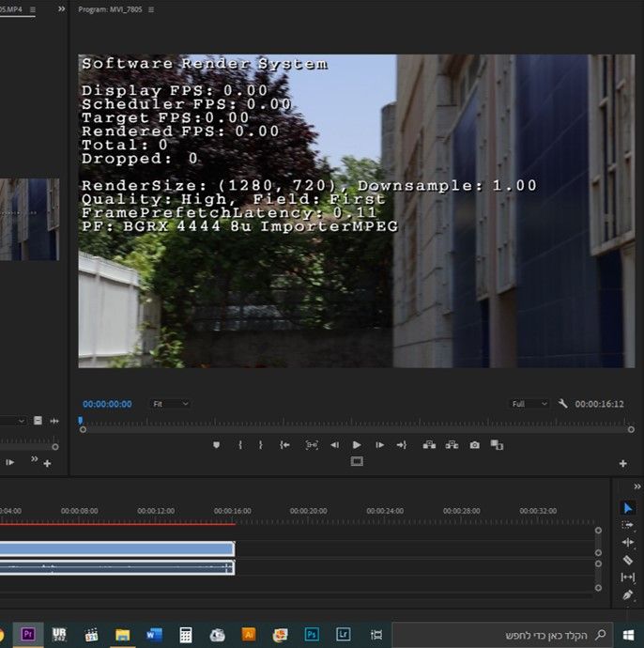The image size is (644, 648).
Task: Open the Program monitor settings wrench
Action: point(563,404)
